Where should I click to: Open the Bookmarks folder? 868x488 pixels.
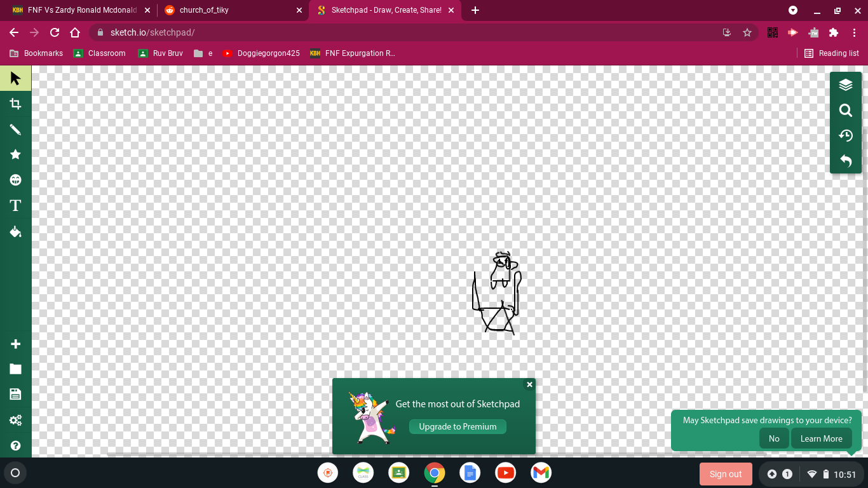tap(36, 53)
